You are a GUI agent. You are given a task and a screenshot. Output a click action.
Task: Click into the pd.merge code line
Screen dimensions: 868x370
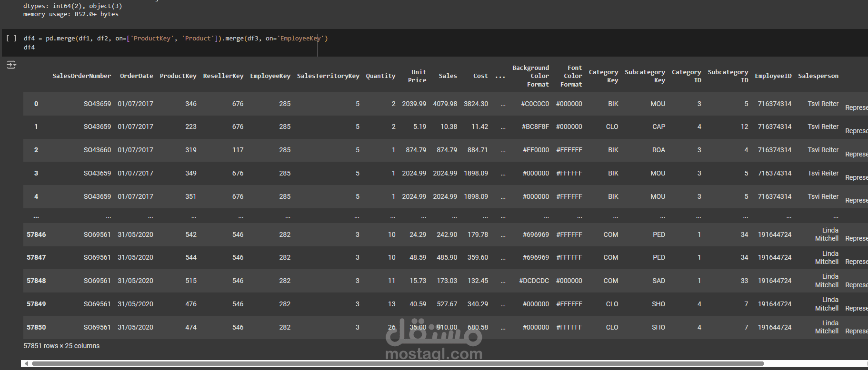176,38
